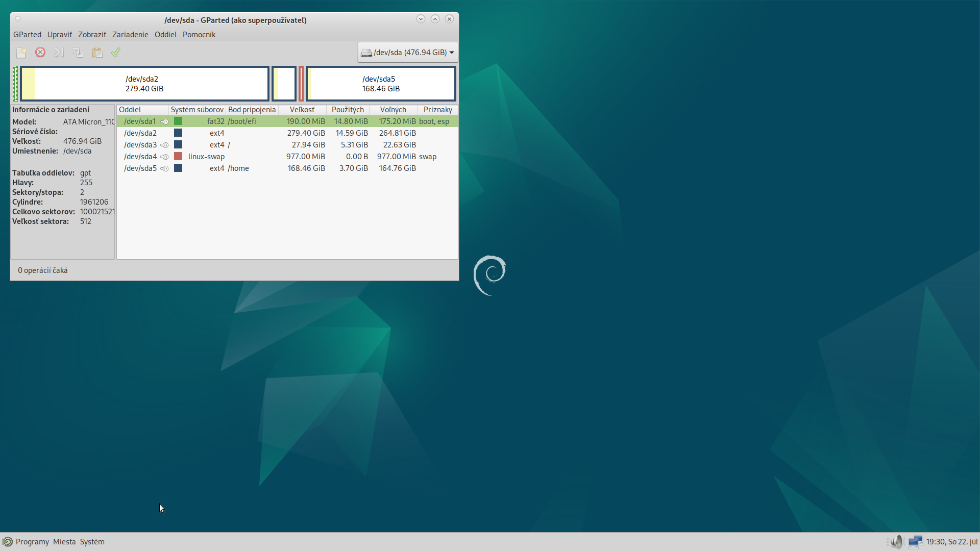The image size is (980, 551).
Task: Click the delete partition toolbar icon
Action: [40, 53]
